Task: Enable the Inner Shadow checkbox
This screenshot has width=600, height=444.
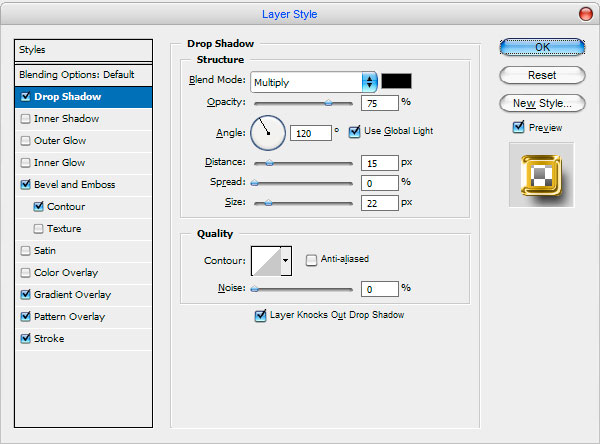Action: pos(26,119)
